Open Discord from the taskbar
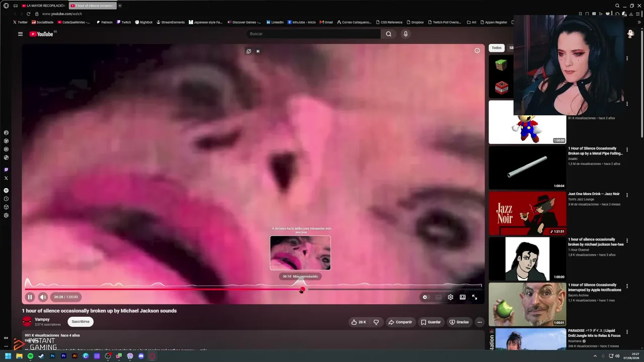Viewport: 644px width, 362px height. pyautogui.click(x=141, y=356)
